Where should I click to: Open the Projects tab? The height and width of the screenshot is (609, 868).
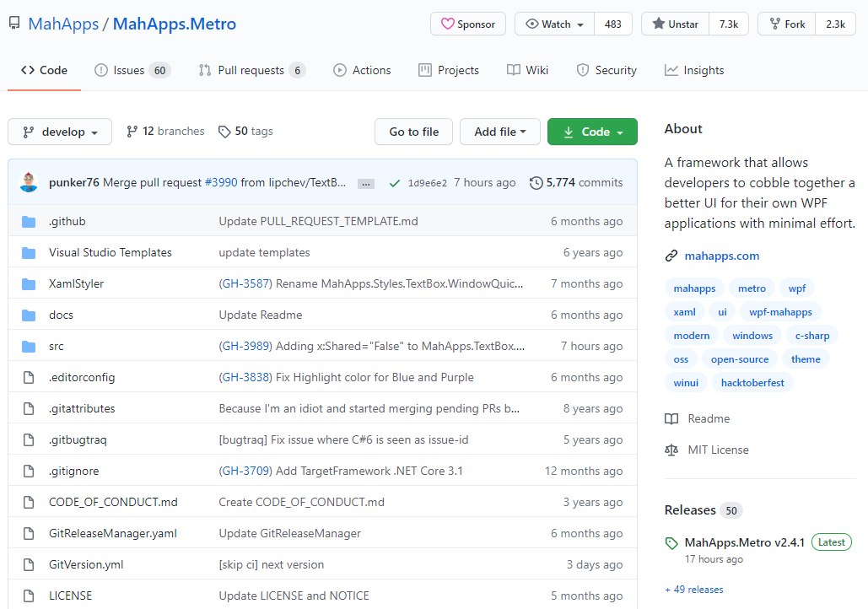click(449, 70)
